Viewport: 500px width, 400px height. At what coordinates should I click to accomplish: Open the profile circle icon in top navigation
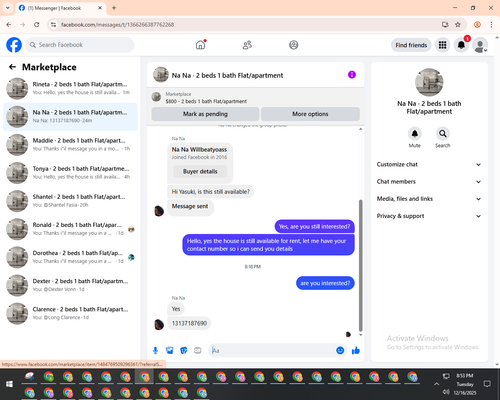[x=294, y=45]
